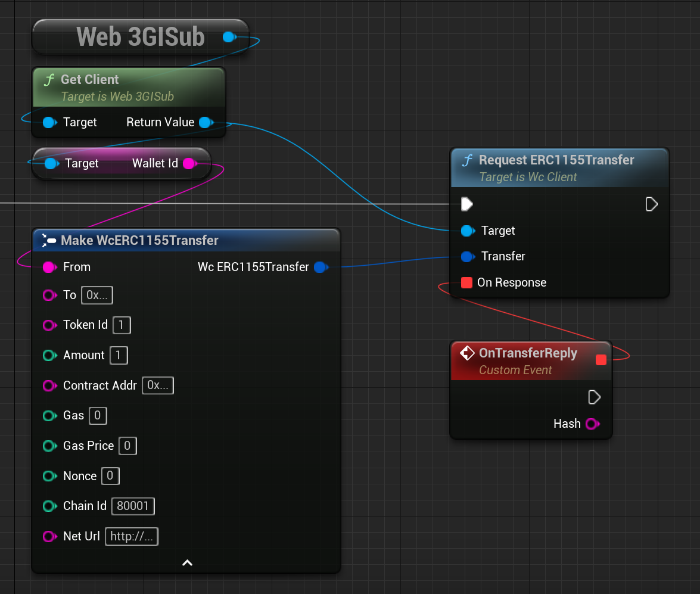Click the Hash output pin on OnTransferReply
700x594 pixels.
[594, 424]
